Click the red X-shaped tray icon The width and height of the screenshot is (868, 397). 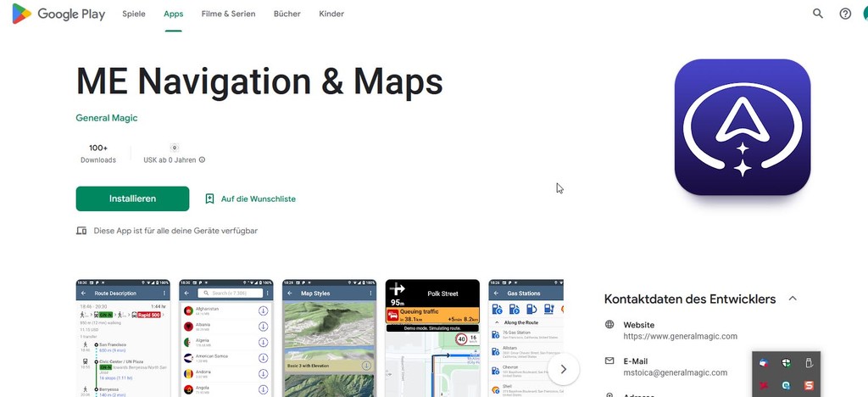pos(764,385)
